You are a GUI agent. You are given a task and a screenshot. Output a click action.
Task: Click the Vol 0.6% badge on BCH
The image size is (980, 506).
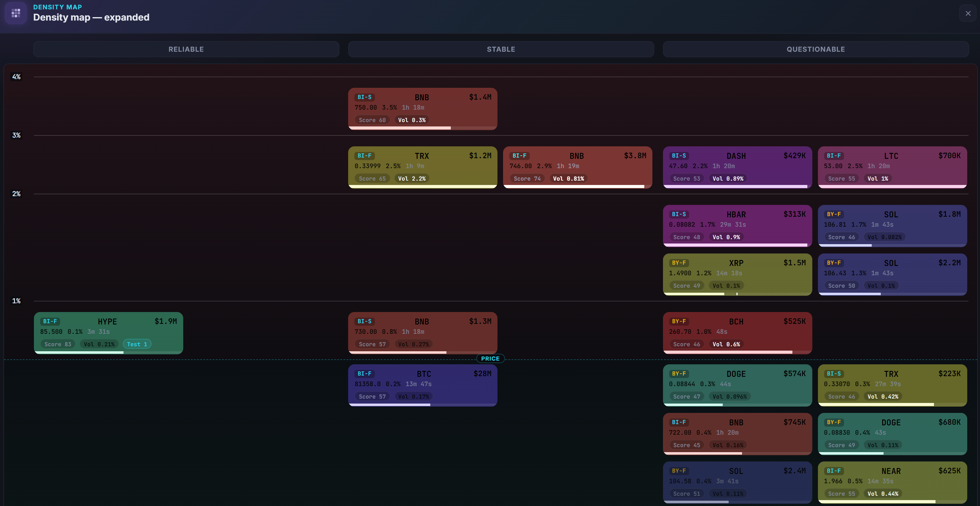(726, 344)
